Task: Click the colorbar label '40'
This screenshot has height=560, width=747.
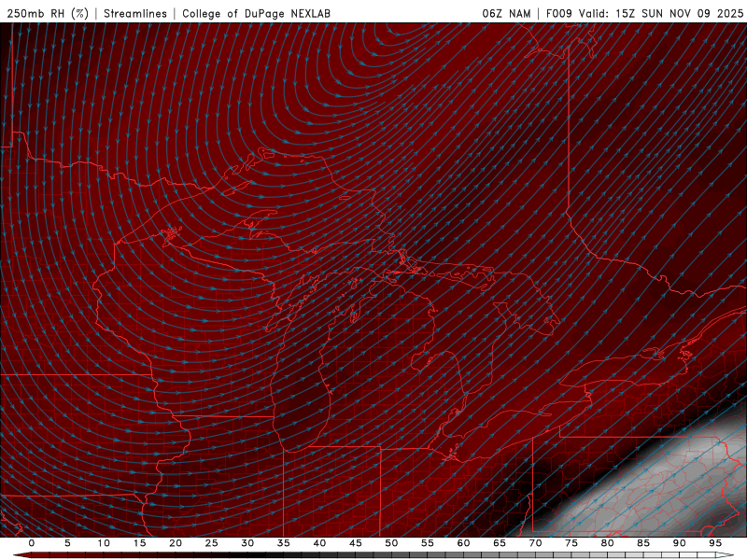Action: (x=319, y=543)
